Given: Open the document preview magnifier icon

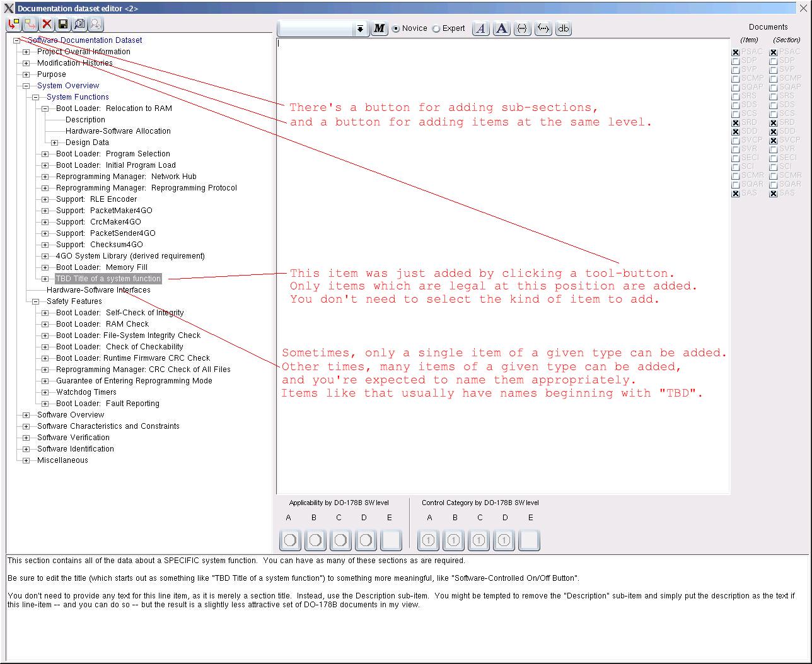Looking at the screenshot, I should pyautogui.click(x=79, y=25).
